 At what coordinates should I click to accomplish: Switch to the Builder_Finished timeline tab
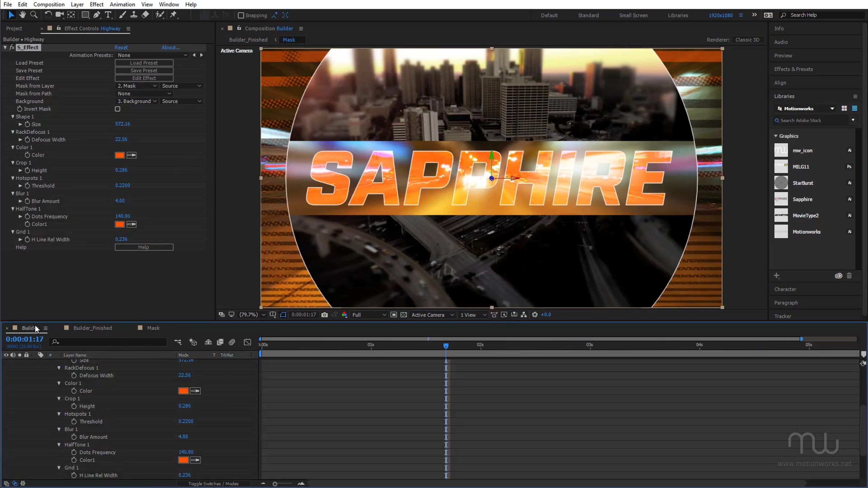93,328
